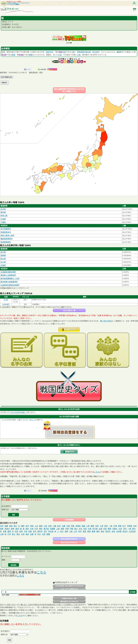Click LINEで送る above 名字検索 section

tap(43, 491)
